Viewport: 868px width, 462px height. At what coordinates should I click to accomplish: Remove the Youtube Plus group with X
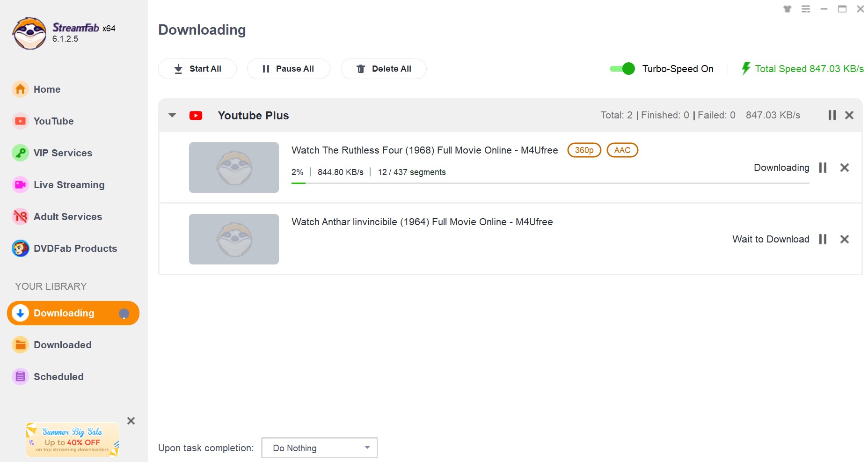pyautogui.click(x=849, y=115)
